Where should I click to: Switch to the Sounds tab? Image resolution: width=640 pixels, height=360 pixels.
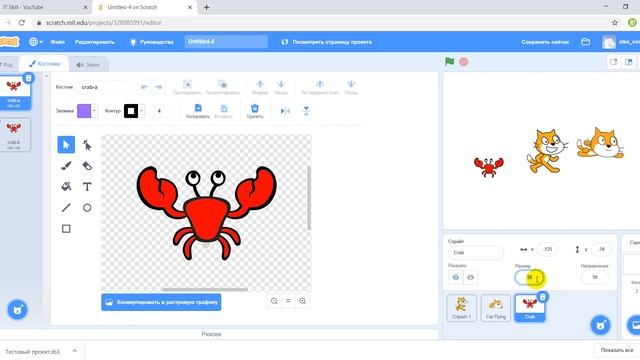(x=88, y=65)
